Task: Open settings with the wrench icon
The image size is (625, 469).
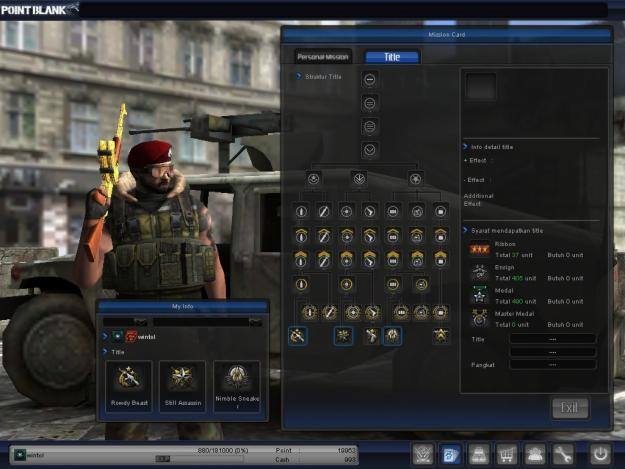Action: pyautogui.click(x=563, y=454)
